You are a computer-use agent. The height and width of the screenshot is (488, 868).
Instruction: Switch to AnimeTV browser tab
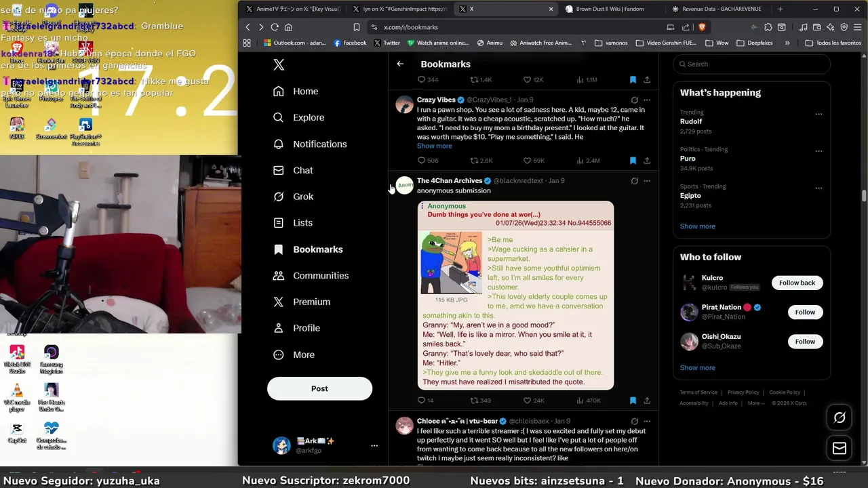coord(293,9)
